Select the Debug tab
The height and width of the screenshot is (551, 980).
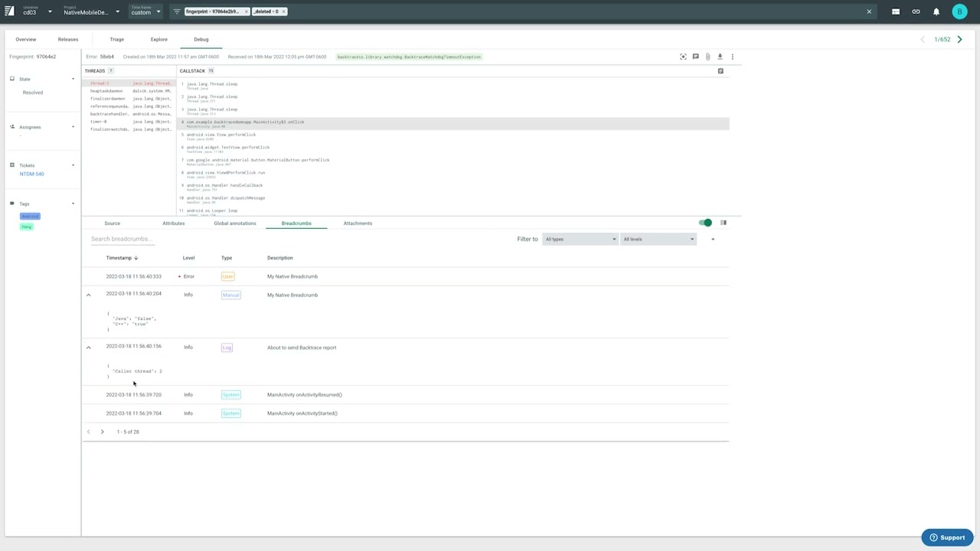(x=201, y=39)
